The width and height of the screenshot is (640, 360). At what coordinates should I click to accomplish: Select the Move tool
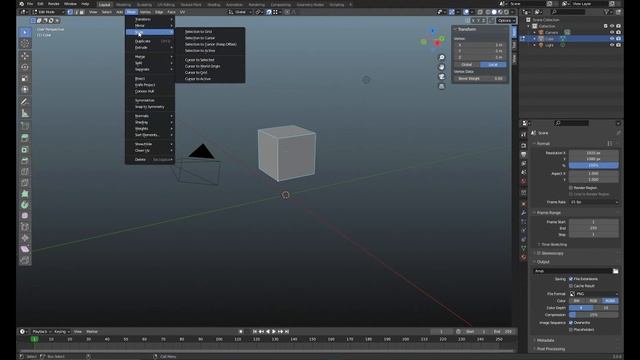point(25,56)
